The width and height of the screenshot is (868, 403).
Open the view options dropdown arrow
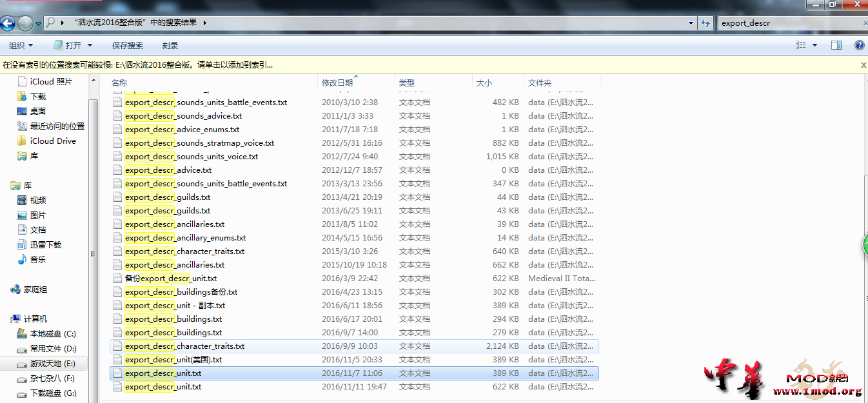coord(814,45)
